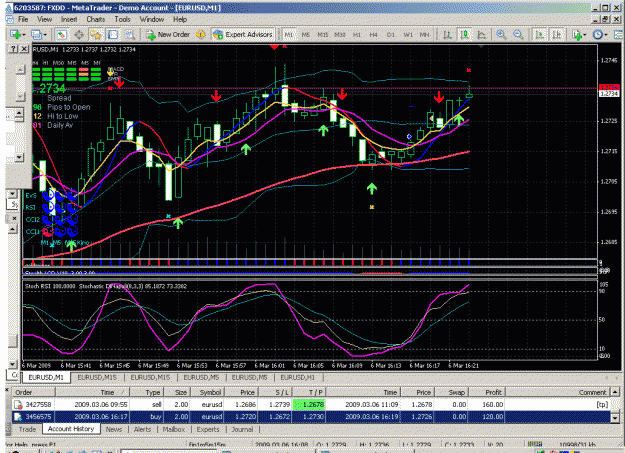Expand the Profiles dropdown arrow
Screen dimensions: 625x453
(45, 35)
